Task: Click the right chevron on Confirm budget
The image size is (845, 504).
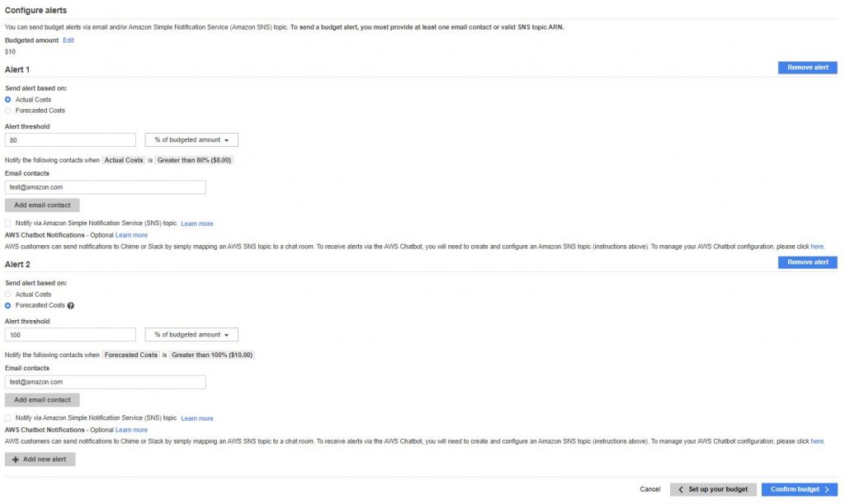Action: coord(827,489)
